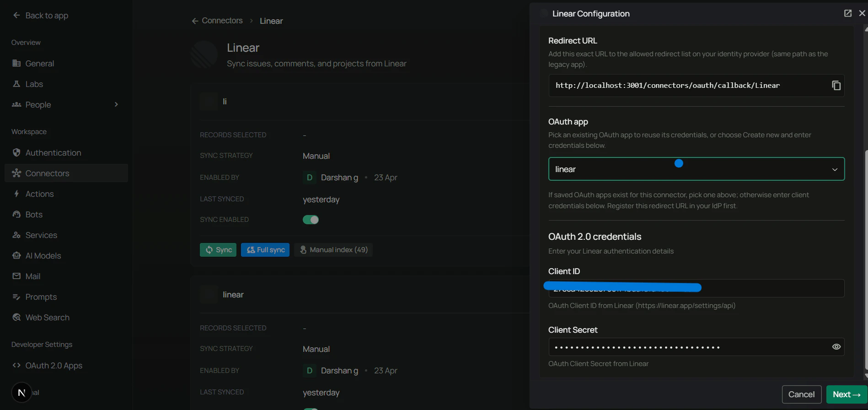868x410 pixels.
Task: Click Manual index (49) button
Action: click(x=333, y=250)
